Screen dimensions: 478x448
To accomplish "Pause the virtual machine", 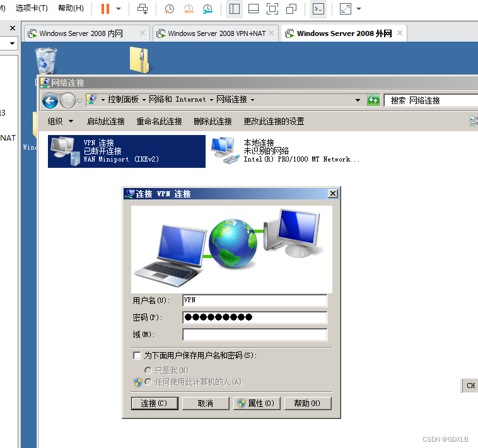I will coord(105,9).
